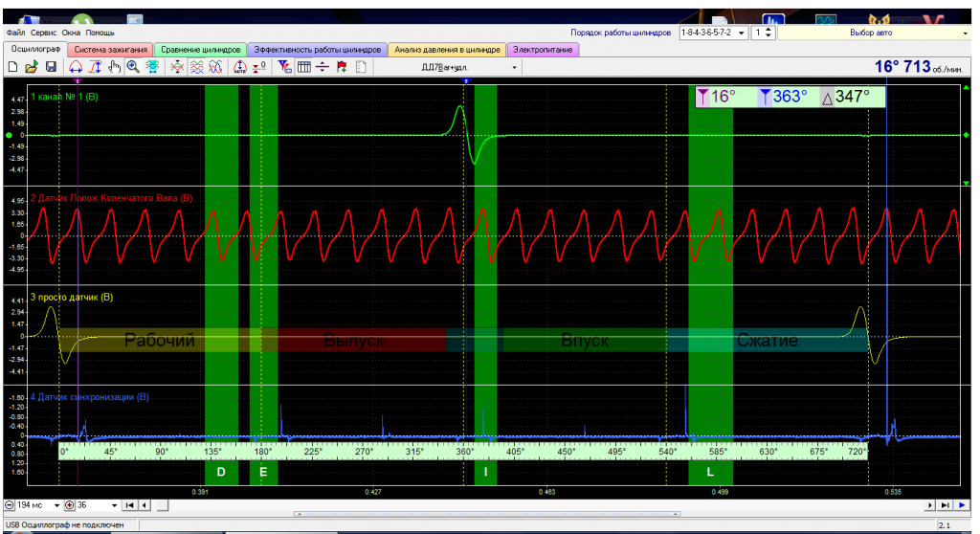Click the 3 просто датчик channel label
Image resolution: width=980 pixels, height=534 pixels.
point(72,297)
